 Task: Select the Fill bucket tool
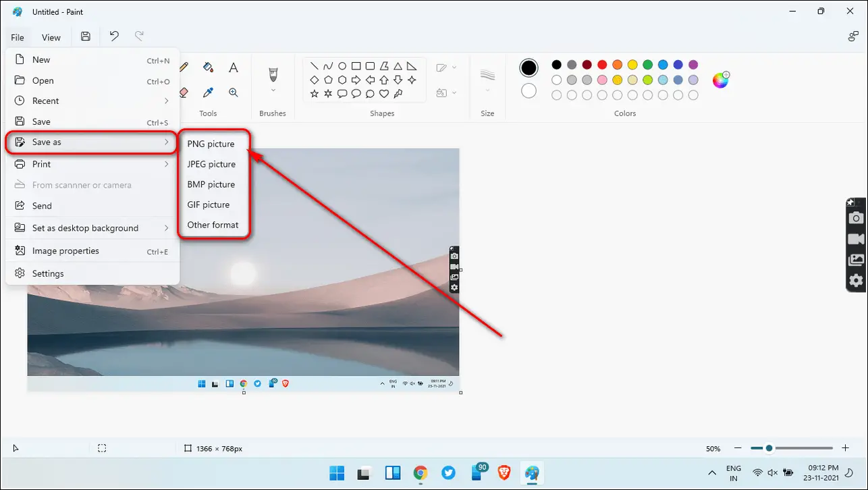[208, 67]
